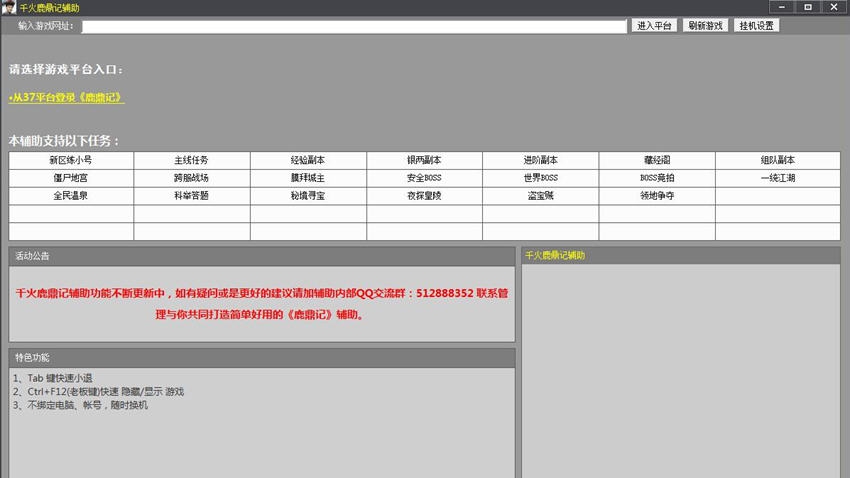Select the 领地争夺 table cell
The image size is (850, 478).
tap(657, 196)
